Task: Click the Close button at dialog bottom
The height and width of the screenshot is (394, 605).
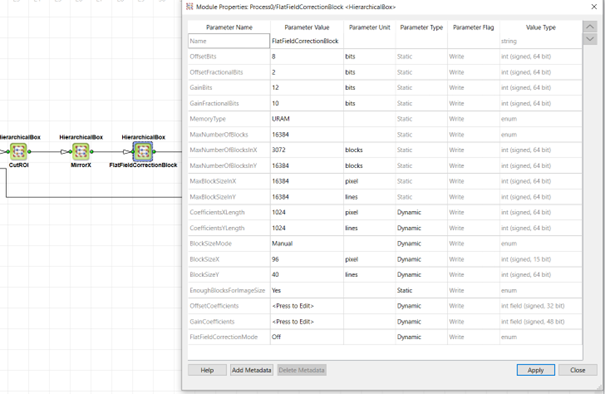Action: (578, 370)
